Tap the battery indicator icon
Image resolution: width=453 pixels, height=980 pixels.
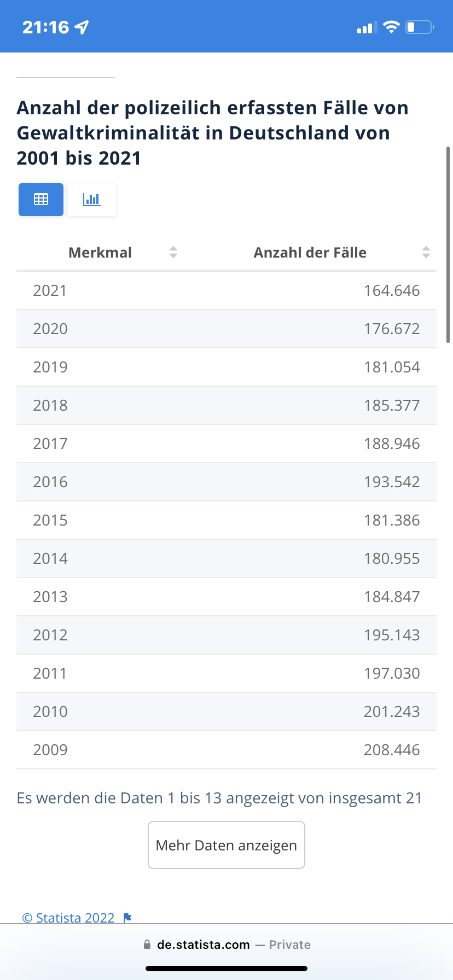[x=420, y=27]
